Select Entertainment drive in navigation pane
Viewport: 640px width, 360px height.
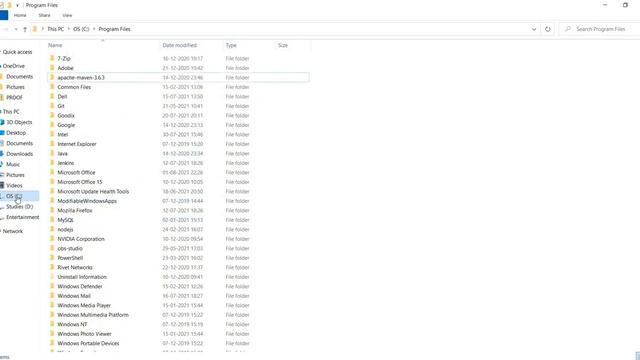pyautogui.click(x=22, y=217)
